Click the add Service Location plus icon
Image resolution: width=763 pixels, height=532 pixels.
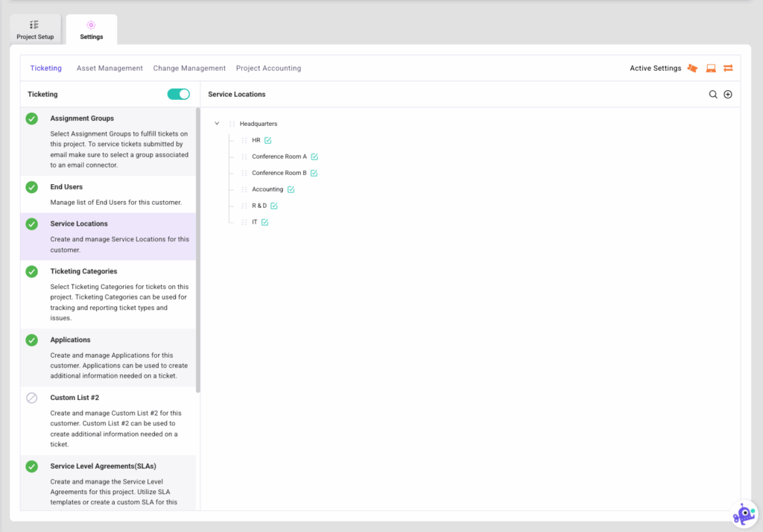pyautogui.click(x=728, y=95)
